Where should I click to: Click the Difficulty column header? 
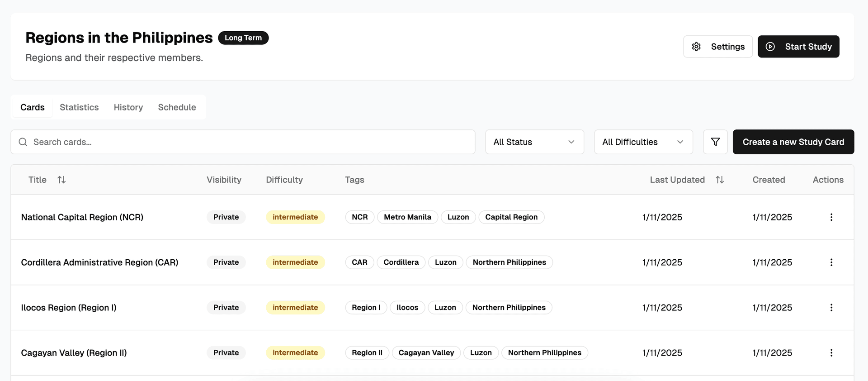(284, 180)
